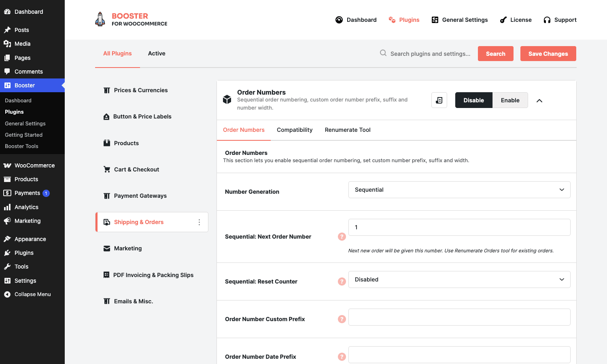Focus the Search plugins and settings field
The height and width of the screenshot is (364, 607).
pos(430,53)
